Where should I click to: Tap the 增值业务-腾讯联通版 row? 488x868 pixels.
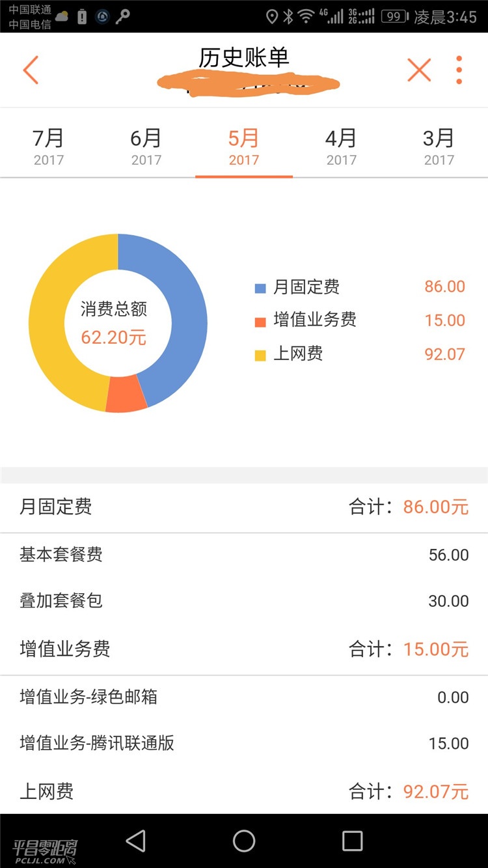click(x=244, y=744)
